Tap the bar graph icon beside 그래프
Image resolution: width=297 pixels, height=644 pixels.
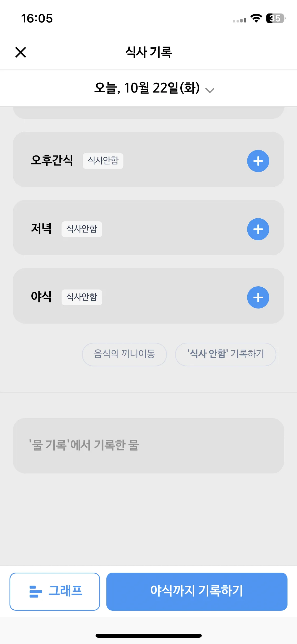(36, 591)
